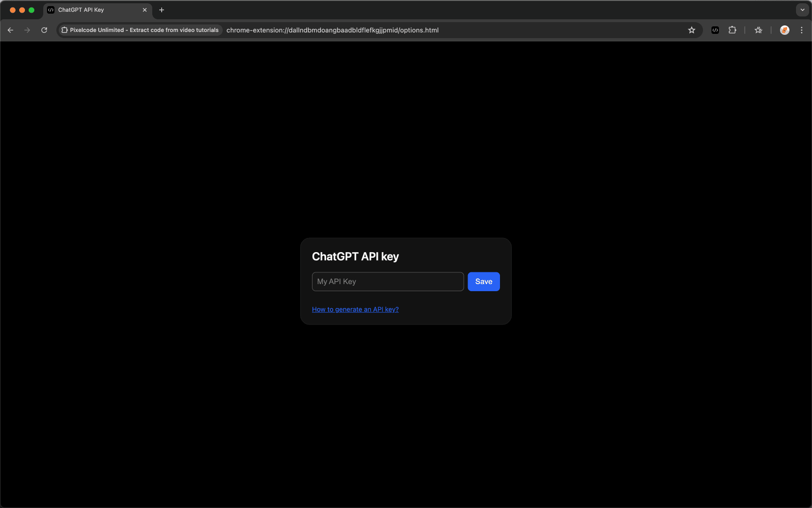The image size is (812, 508).
Task: Click the chrome-extension URL in address bar
Action: pos(333,30)
